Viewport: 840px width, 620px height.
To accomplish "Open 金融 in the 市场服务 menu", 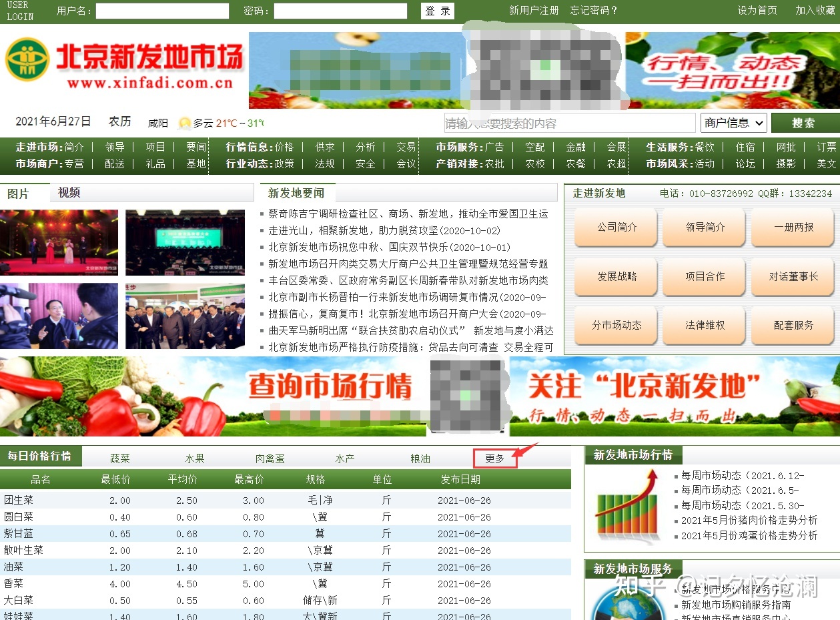I will 576,147.
